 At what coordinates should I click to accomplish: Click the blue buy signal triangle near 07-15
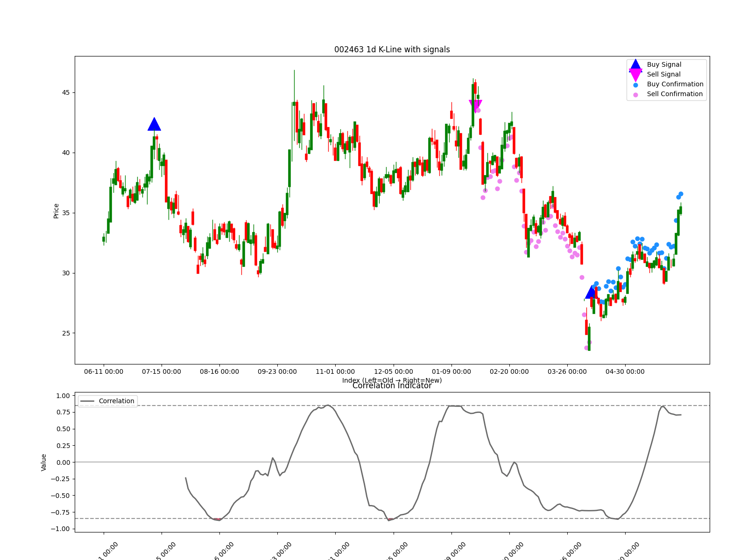(x=154, y=124)
